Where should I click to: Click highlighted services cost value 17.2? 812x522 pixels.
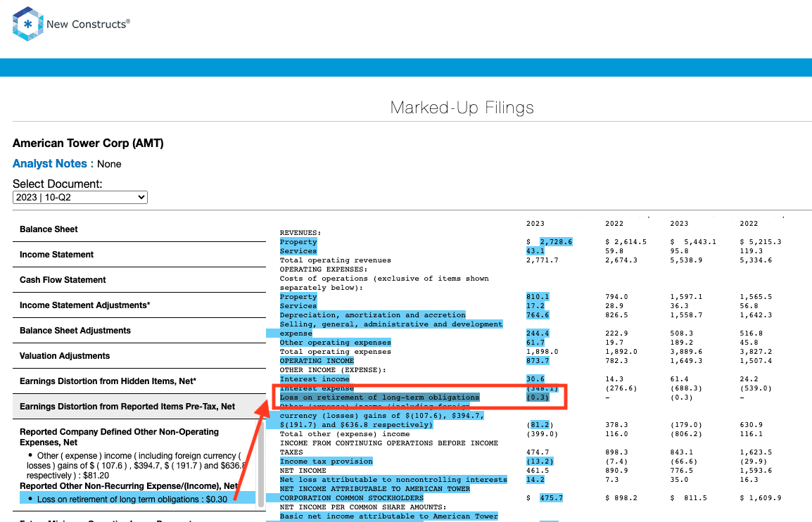[x=535, y=306]
